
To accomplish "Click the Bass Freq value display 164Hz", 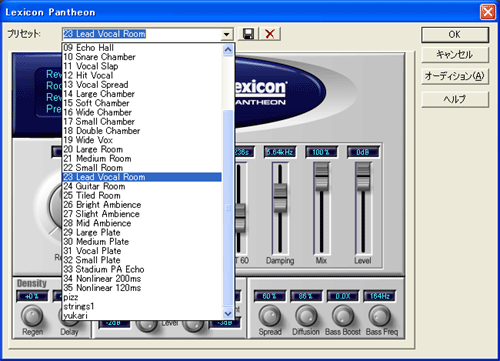I will click(x=379, y=296).
